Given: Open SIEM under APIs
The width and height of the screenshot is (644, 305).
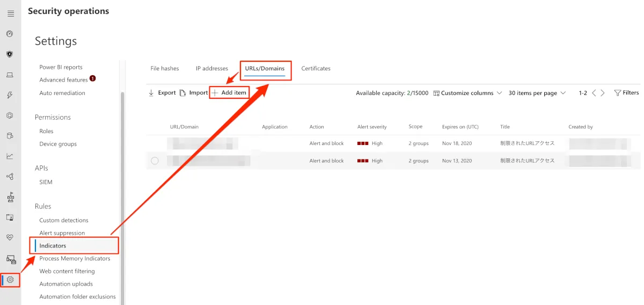Looking at the screenshot, I should coord(46,182).
